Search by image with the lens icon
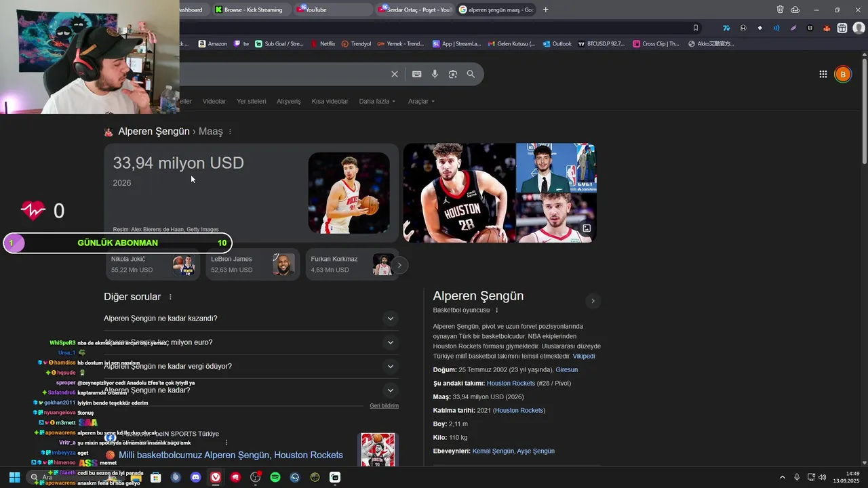The height and width of the screenshot is (488, 868). [x=453, y=74]
